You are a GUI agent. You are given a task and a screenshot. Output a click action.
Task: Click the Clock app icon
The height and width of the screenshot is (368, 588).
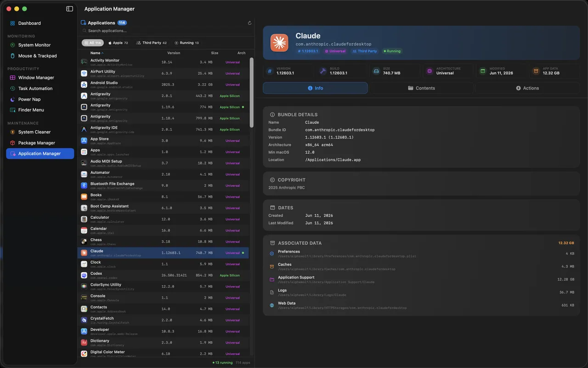pyautogui.click(x=84, y=264)
